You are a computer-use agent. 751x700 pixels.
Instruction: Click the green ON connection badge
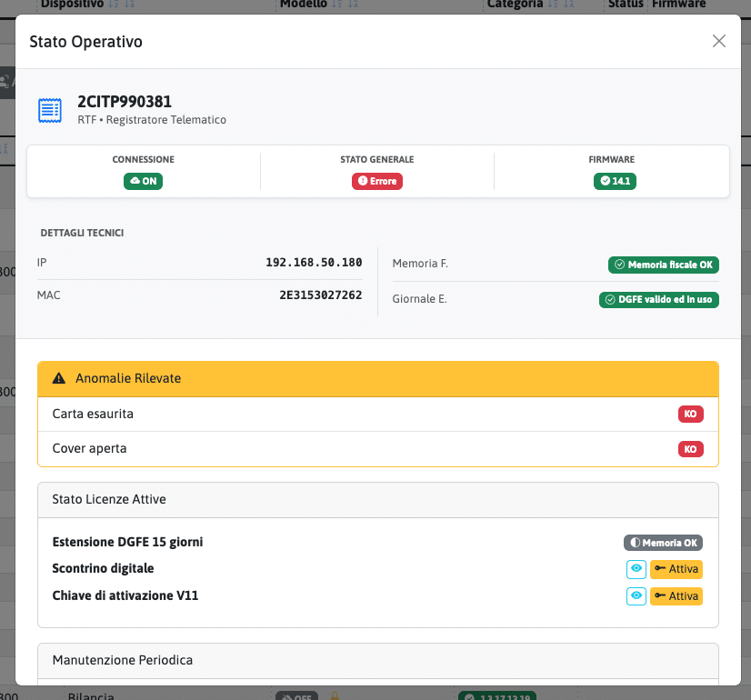coord(143,181)
